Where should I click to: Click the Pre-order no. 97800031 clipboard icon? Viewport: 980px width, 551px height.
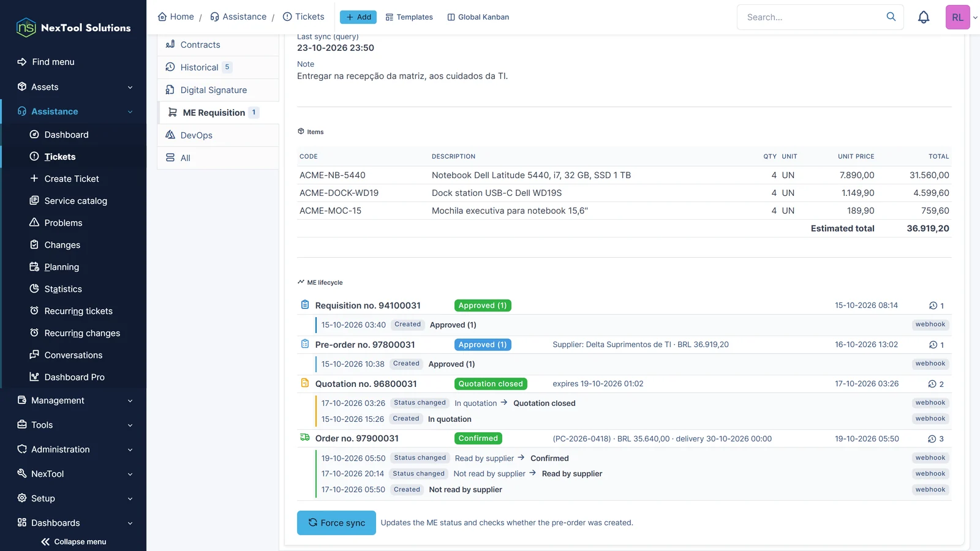(305, 344)
